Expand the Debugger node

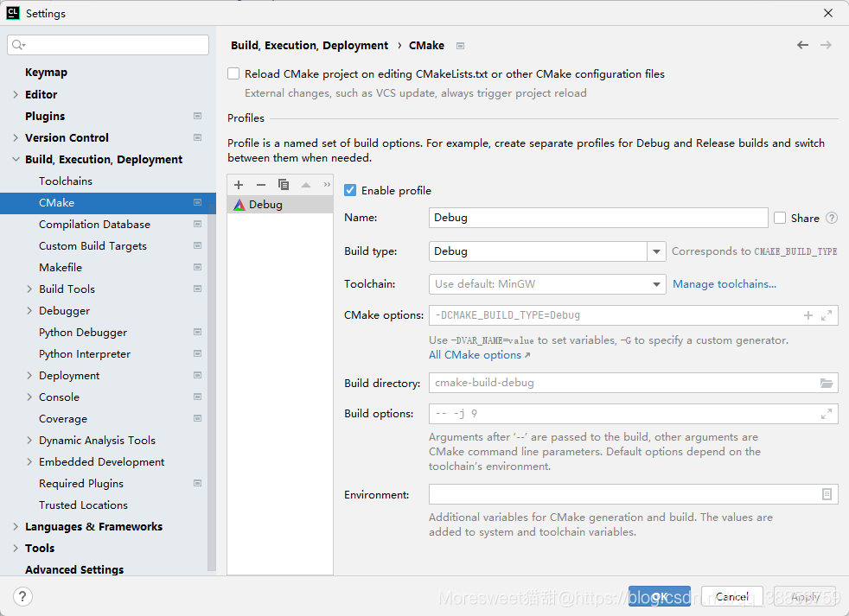click(x=29, y=311)
